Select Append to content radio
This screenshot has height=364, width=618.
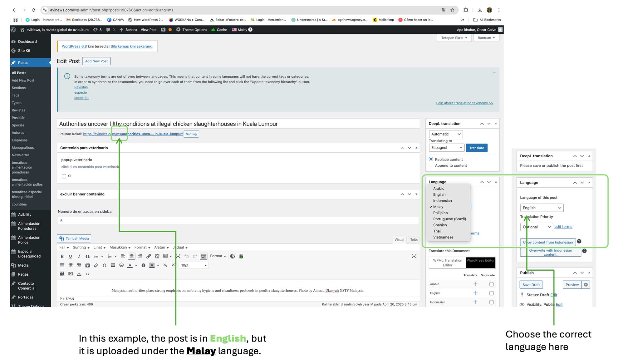coord(431,165)
